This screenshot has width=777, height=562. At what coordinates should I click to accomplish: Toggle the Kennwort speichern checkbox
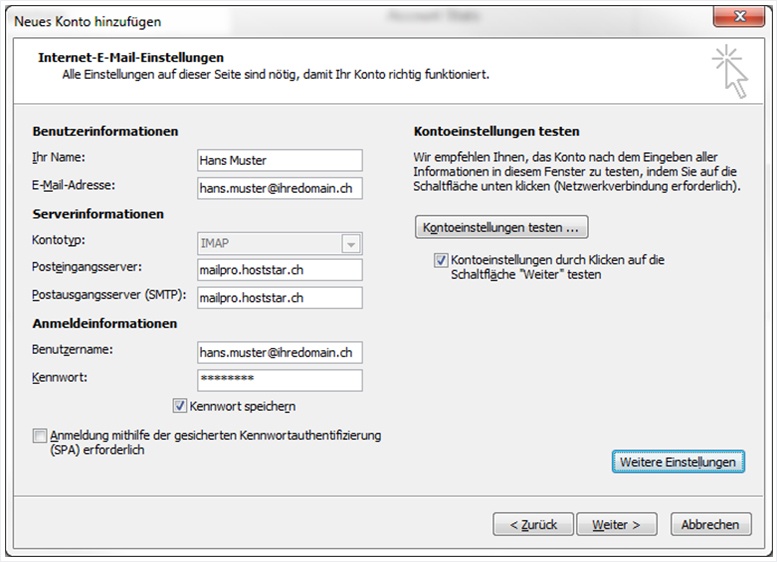coord(179,406)
